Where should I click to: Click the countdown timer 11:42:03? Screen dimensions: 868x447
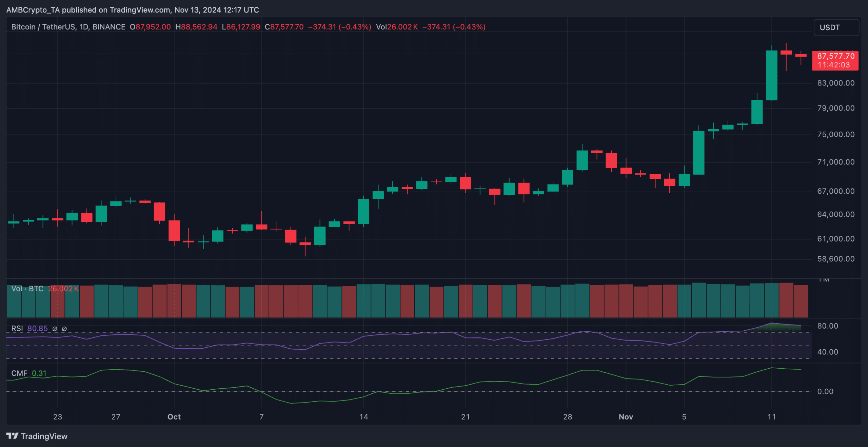(x=834, y=65)
